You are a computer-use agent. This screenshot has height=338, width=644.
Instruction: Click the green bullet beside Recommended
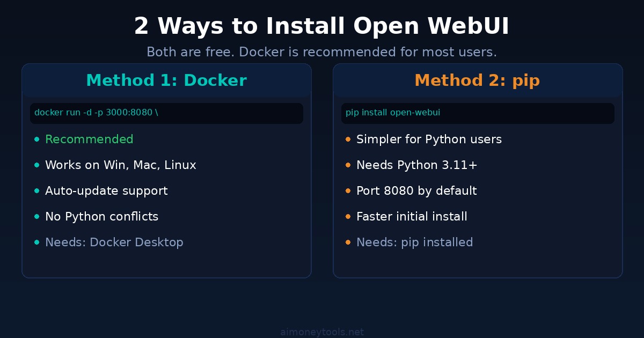[37, 139]
